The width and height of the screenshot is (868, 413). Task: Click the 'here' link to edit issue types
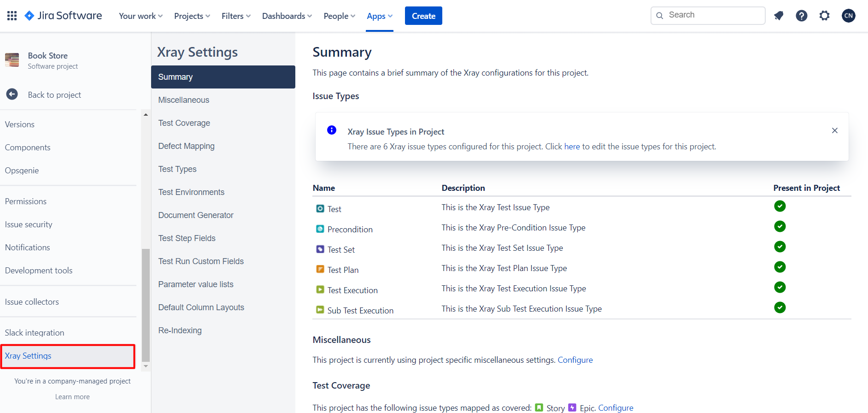coord(572,147)
